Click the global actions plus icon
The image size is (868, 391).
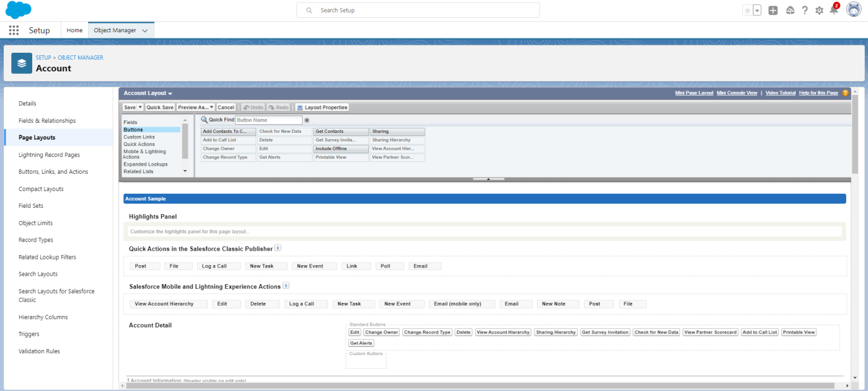(773, 10)
